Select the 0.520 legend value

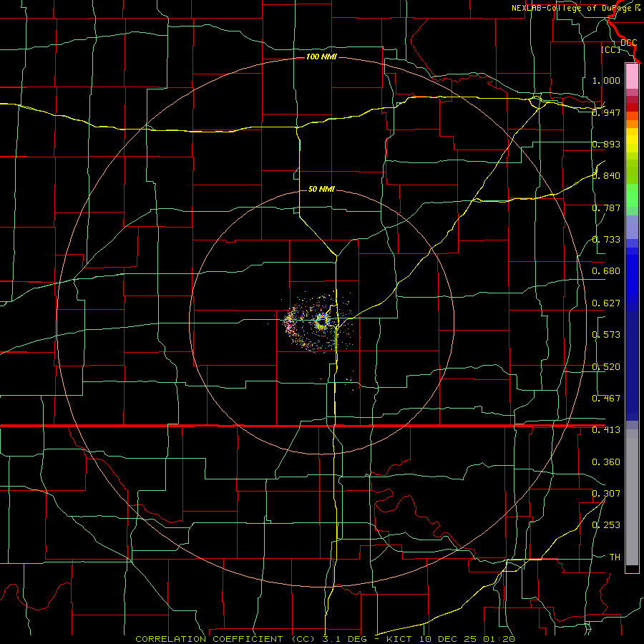point(606,367)
